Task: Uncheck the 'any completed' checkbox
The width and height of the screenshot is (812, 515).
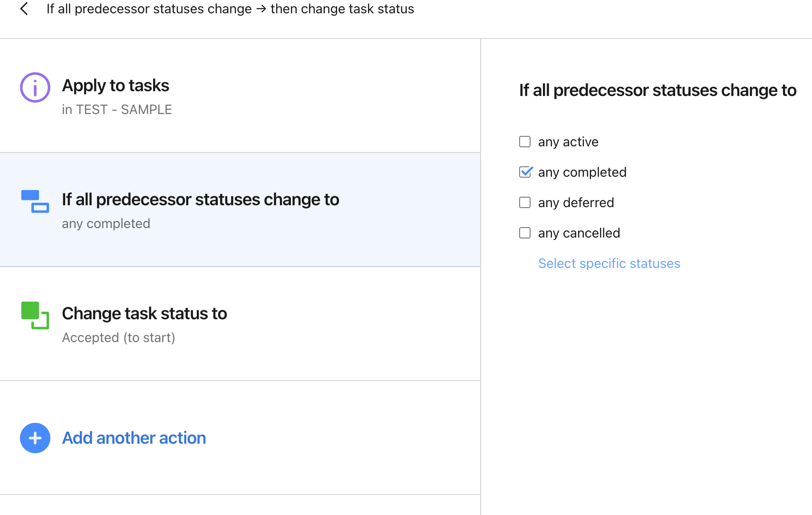Action: click(x=525, y=172)
